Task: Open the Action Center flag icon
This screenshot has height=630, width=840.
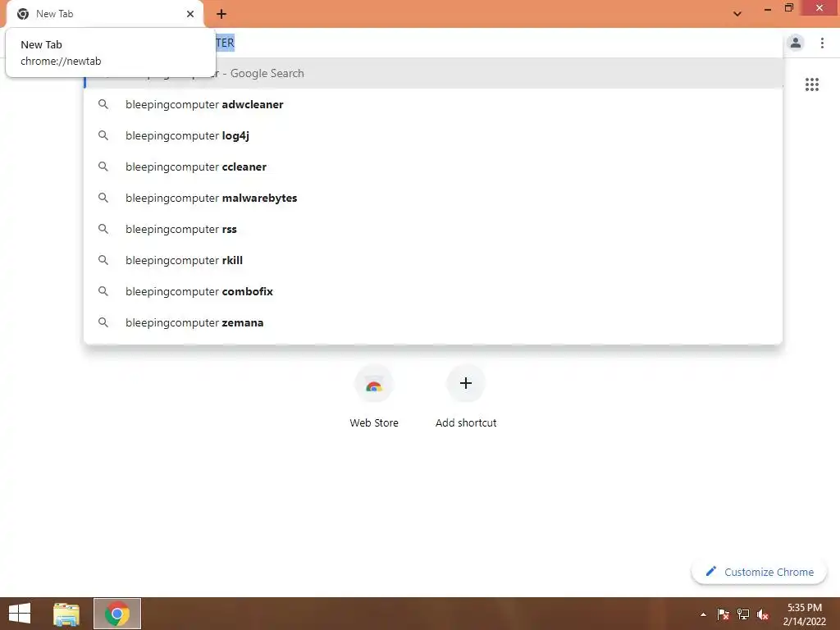Action: coord(723,614)
